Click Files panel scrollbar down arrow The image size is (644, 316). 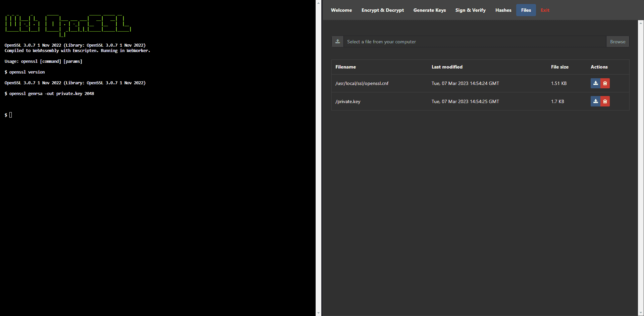tap(641, 313)
